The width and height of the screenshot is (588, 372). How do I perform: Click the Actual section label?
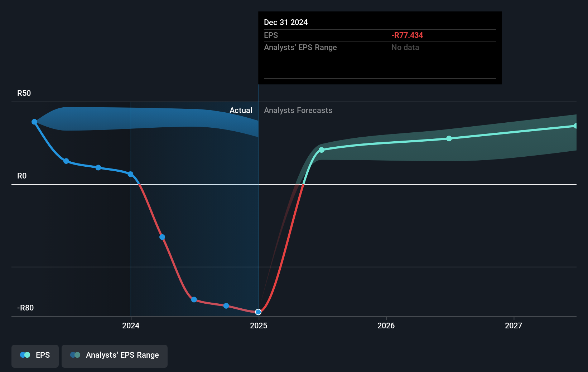pos(241,111)
